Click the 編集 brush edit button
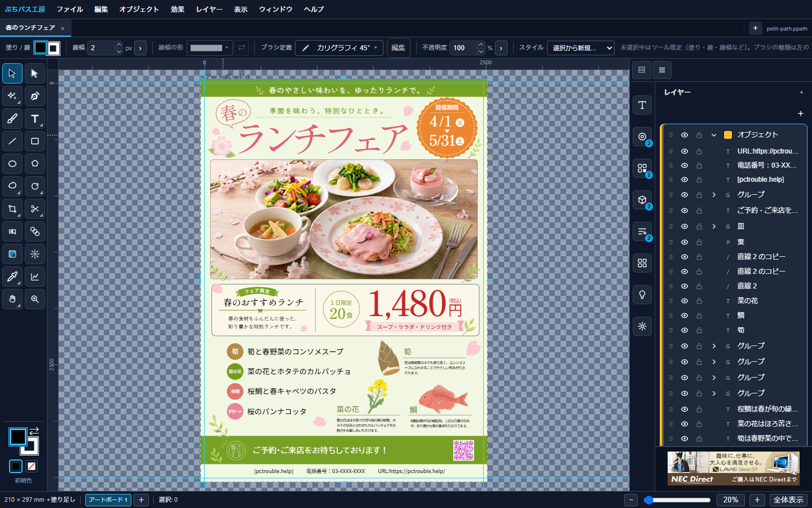812x508 pixels. click(x=398, y=48)
